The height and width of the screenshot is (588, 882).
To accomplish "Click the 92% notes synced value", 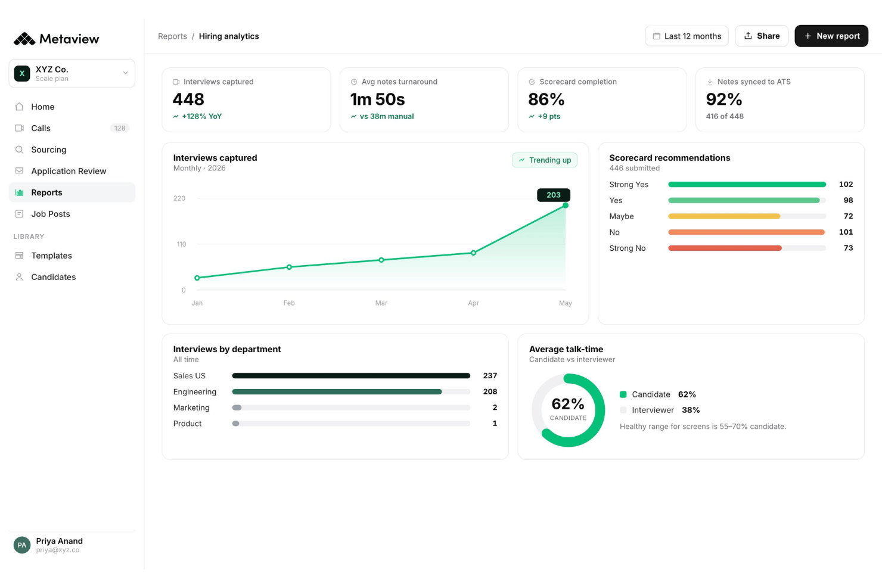I will [724, 99].
